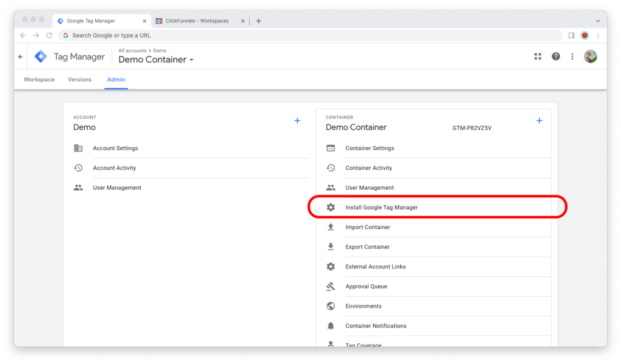Click the browser forward navigation arrow
This screenshot has height=364, width=621.
(36, 35)
